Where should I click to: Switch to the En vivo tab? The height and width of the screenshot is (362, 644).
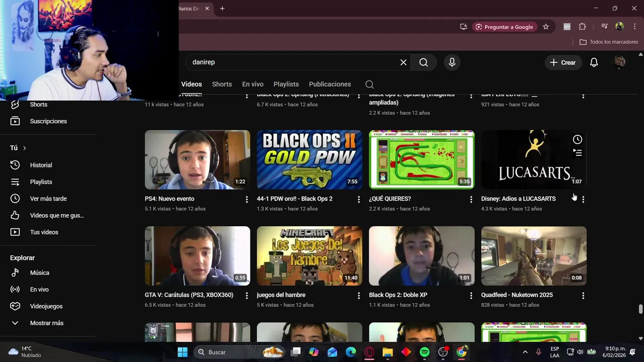[253, 84]
